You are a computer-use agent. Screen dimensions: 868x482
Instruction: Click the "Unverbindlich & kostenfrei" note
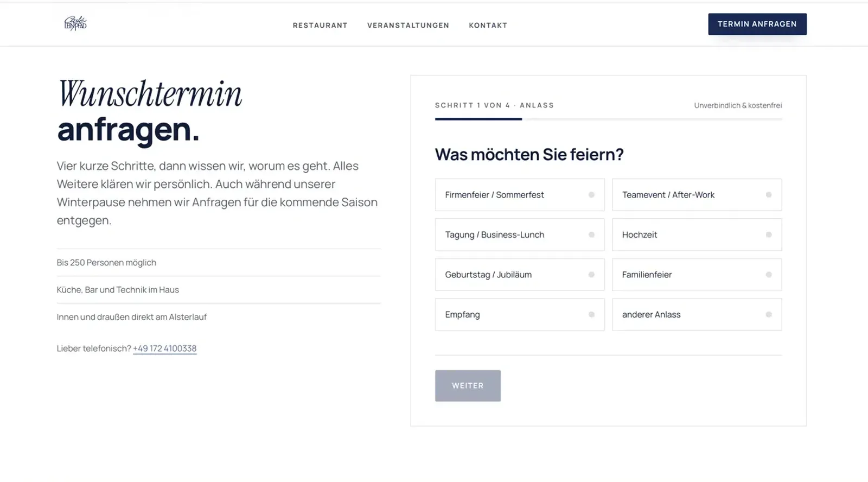click(x=738, y=105)
